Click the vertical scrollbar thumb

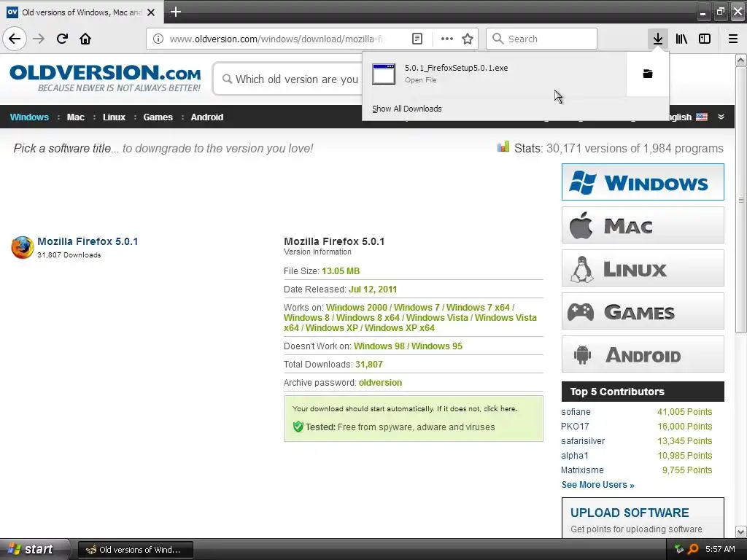point(741,200)
